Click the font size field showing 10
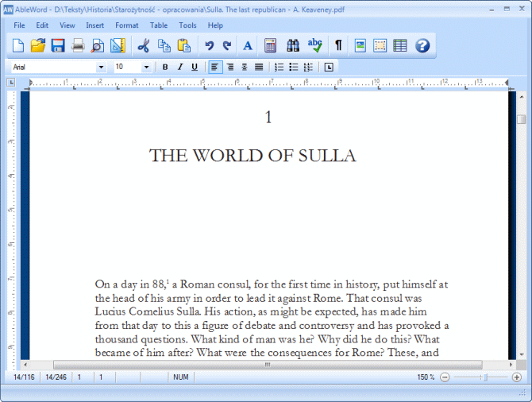 [x=128, y=67]
